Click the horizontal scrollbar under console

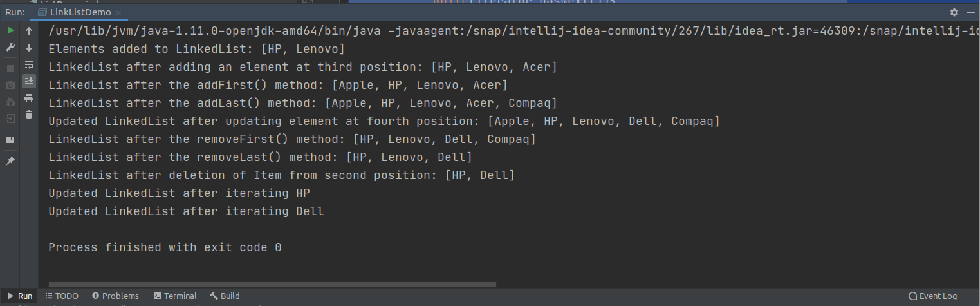[x=272, y=284]
